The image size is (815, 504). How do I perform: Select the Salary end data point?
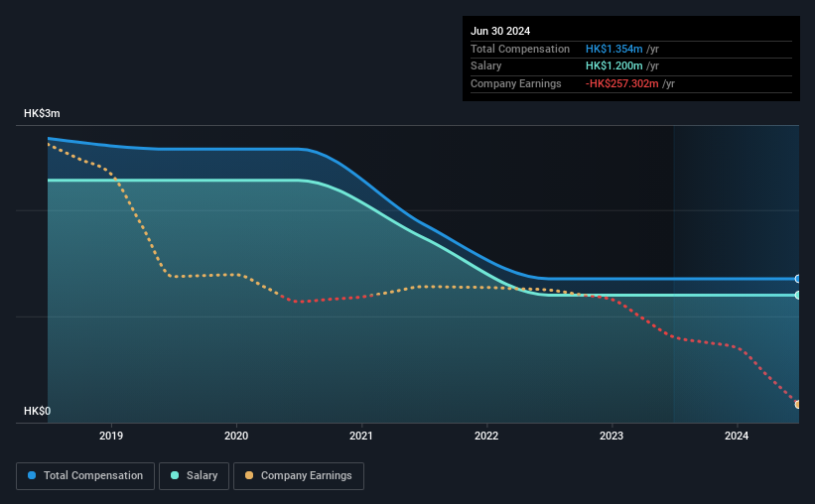pyautogui.click(x=797, y=295)
